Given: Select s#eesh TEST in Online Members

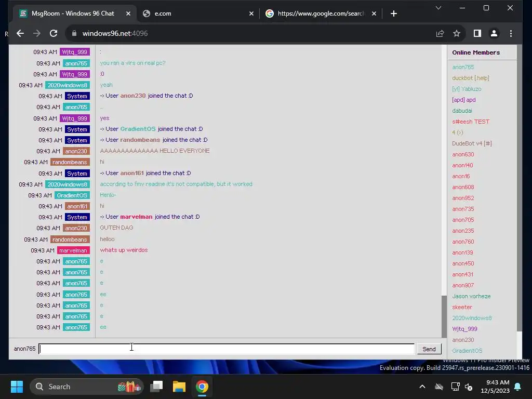Looking at the screenshot, I should tap(471, 122).
